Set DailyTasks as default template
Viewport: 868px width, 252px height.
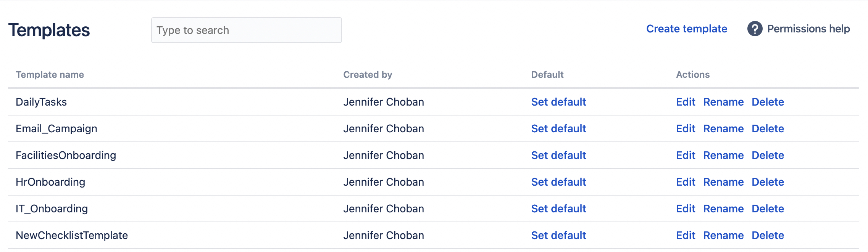[x=558, y=102]
